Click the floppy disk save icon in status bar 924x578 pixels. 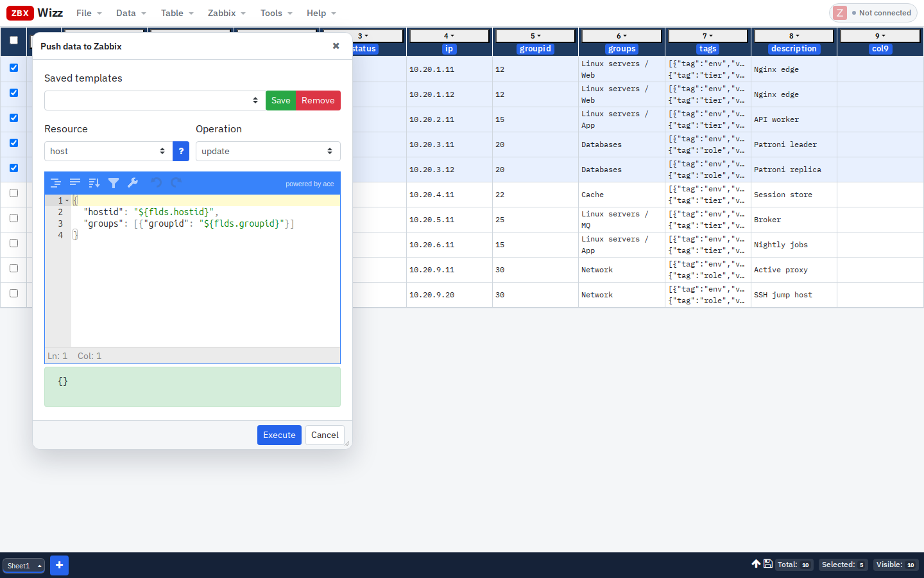pyautogui.click(x=767, y=564)
